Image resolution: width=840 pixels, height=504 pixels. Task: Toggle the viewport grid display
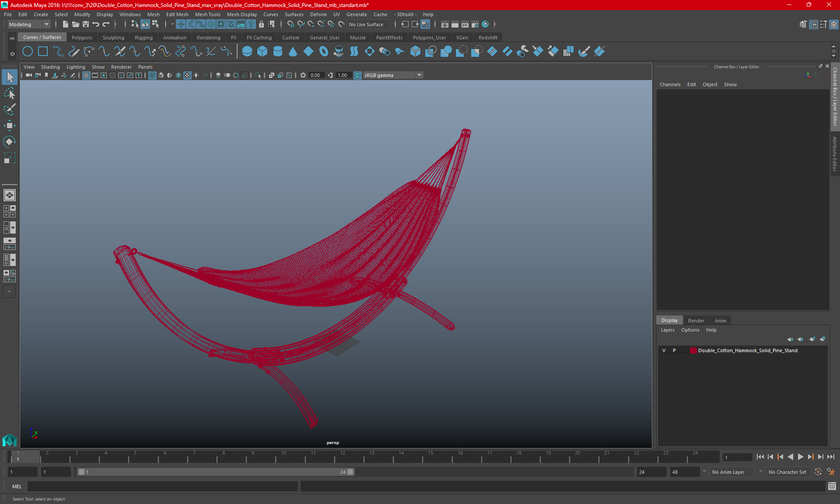(x=86, y=75)
